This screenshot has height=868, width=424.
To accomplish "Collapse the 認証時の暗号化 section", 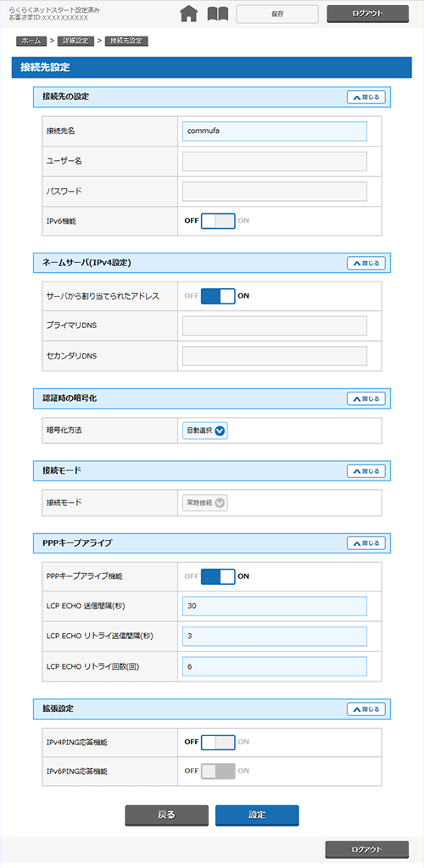I will point(365,398).
